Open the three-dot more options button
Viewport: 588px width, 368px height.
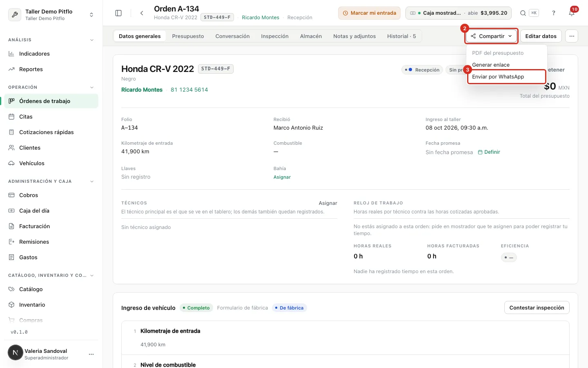click(572, 36)
